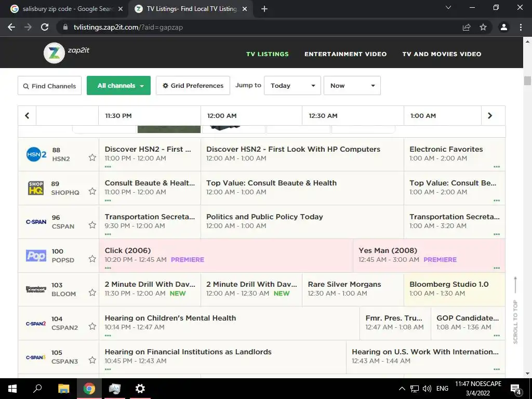Expand the All channels dropdown
Screen dimensions: 532x399
[119, 86]
